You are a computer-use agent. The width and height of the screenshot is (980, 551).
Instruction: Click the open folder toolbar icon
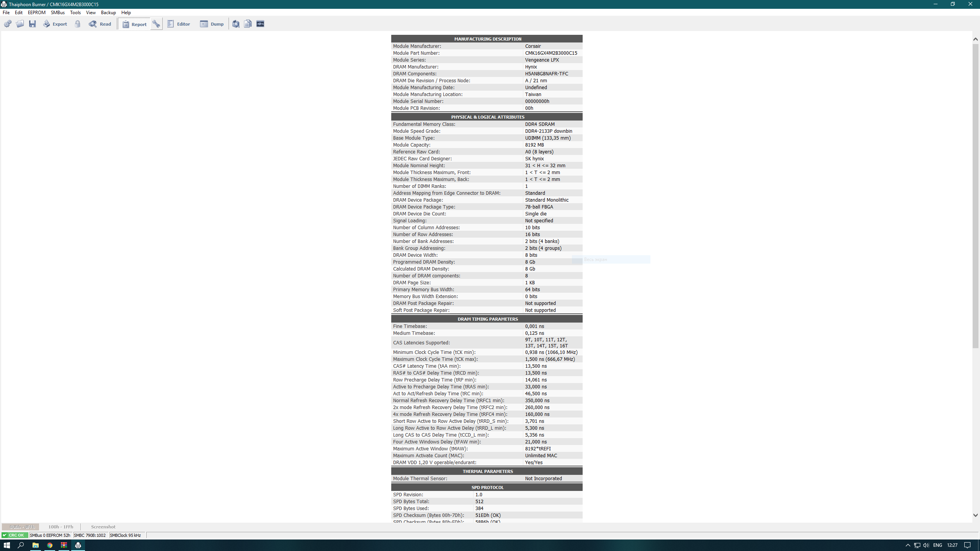tap(20, 24)
